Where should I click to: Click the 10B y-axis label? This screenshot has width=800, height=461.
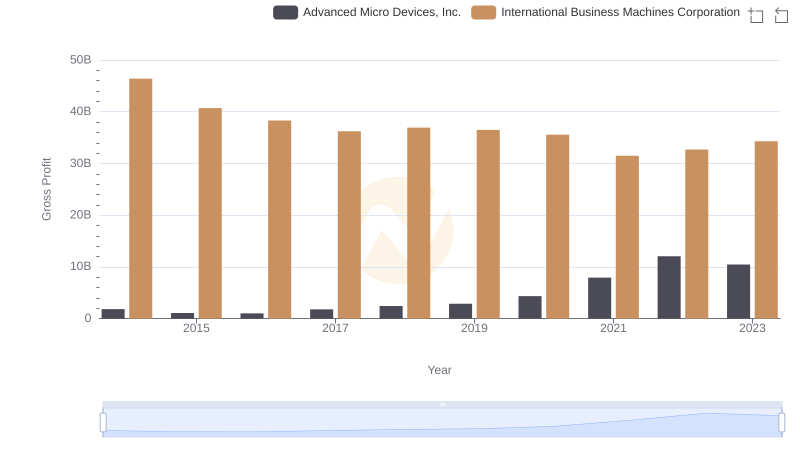click(x=81, y=266)
